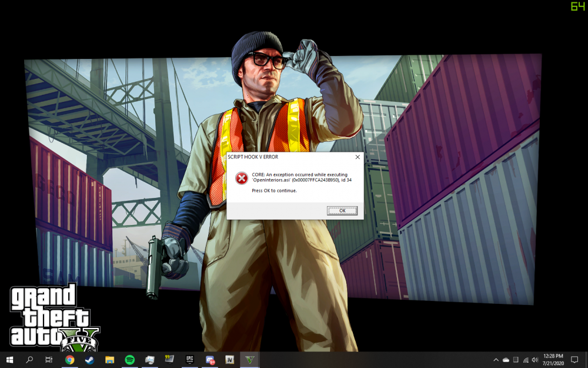This screenshot has width=588, height=368.
Task: Expand hidden system tray icons
Action: click(x=496, y=359)
